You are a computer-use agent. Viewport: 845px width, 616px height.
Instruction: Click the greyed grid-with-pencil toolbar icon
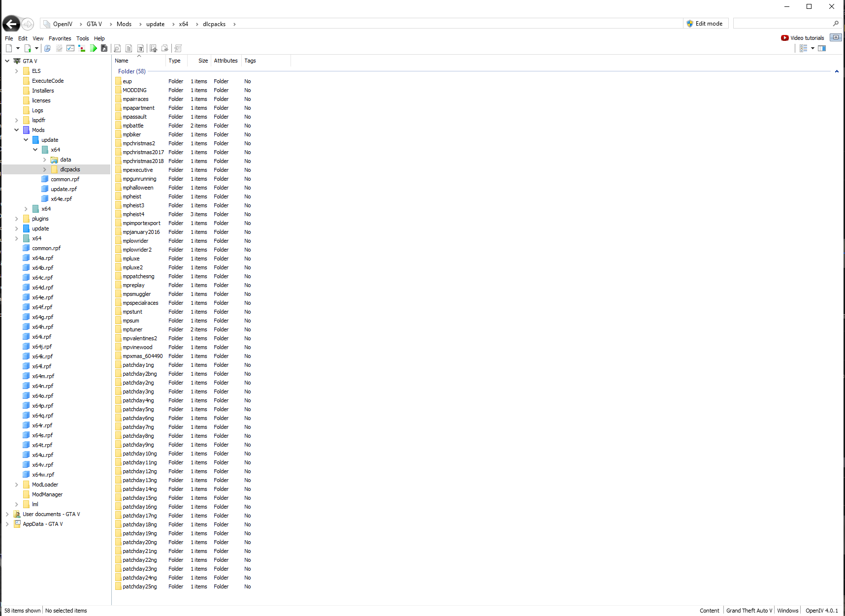[59, 48]
